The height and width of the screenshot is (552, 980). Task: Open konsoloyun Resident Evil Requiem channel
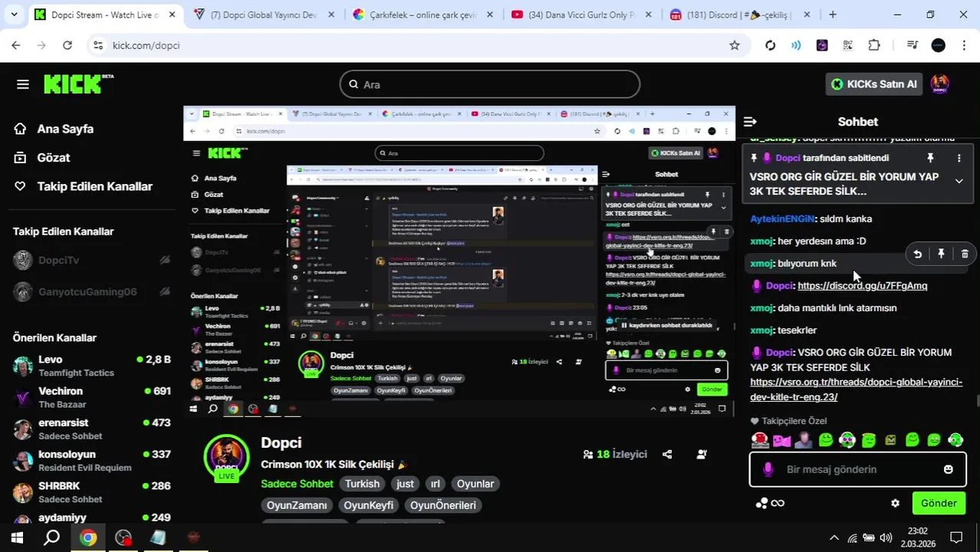point(92,460)
